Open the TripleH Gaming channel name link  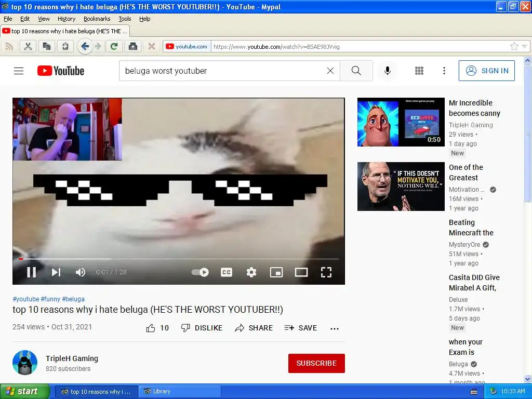(72, 358)
